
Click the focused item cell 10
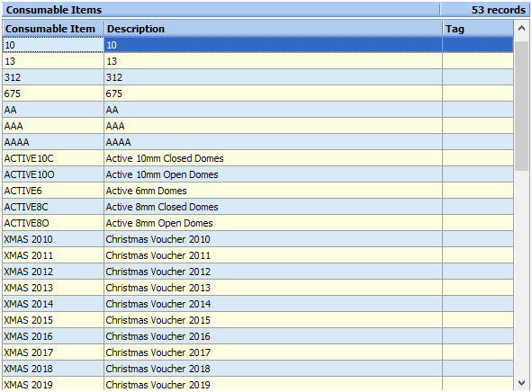click(53, 45)
